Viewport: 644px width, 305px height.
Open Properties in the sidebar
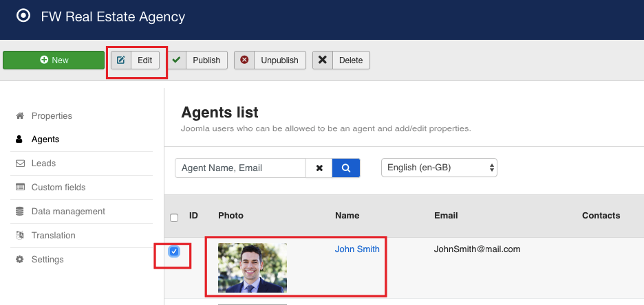click(x=52, y=116)
